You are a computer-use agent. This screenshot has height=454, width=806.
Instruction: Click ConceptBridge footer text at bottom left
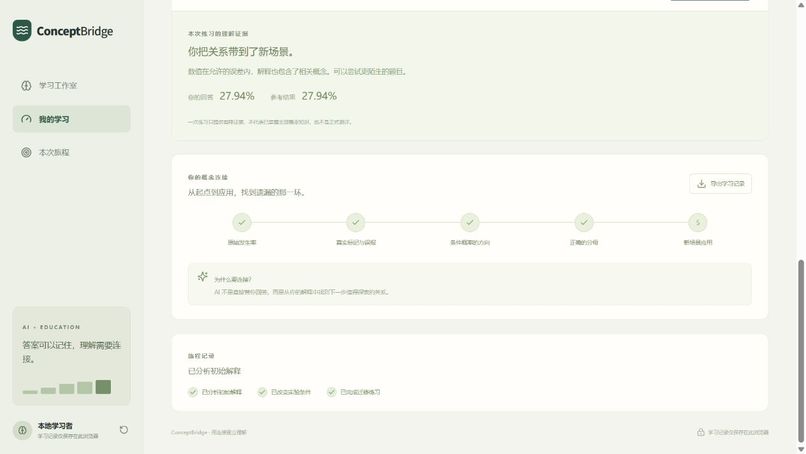coord(209,432)
